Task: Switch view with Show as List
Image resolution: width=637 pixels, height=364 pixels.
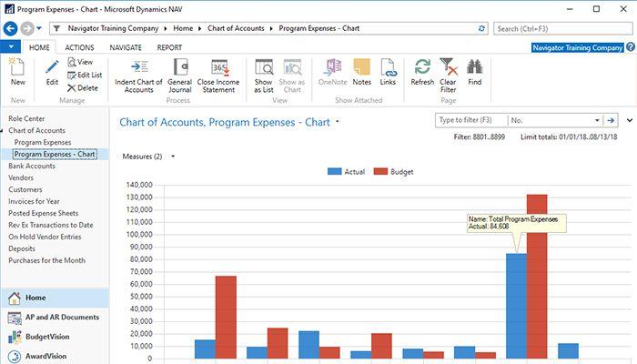Action: 264,76
